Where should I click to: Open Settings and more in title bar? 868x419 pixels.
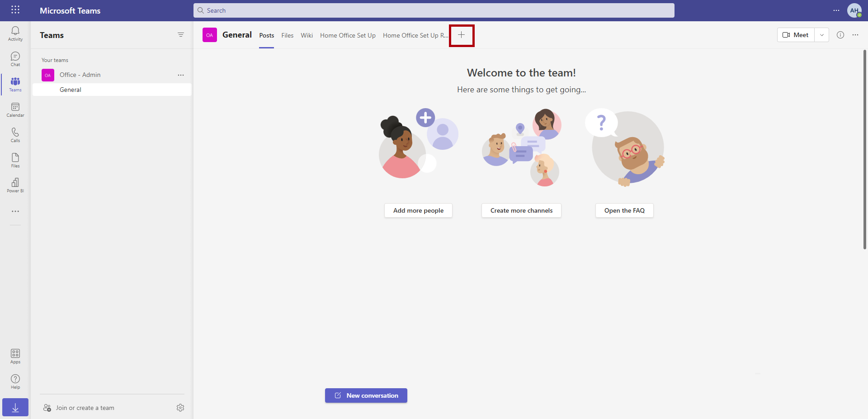click(x=836, y=10)
